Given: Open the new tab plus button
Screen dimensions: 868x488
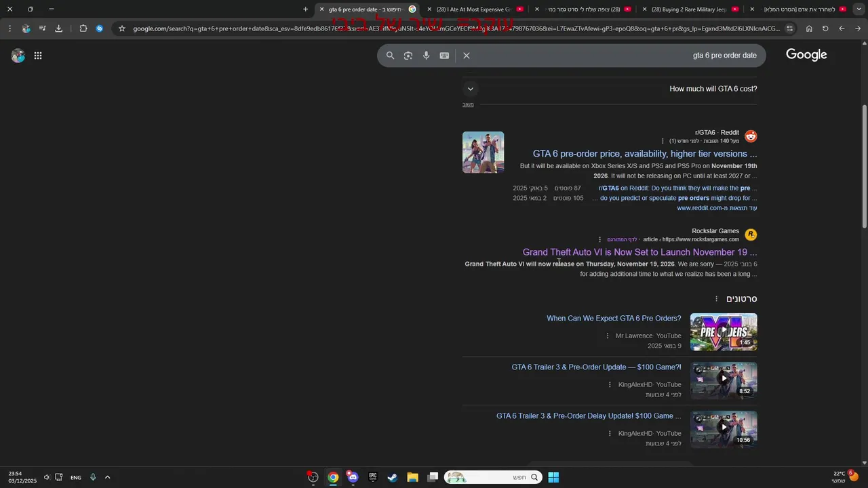Looking at the screenshot, I should 305,9.
